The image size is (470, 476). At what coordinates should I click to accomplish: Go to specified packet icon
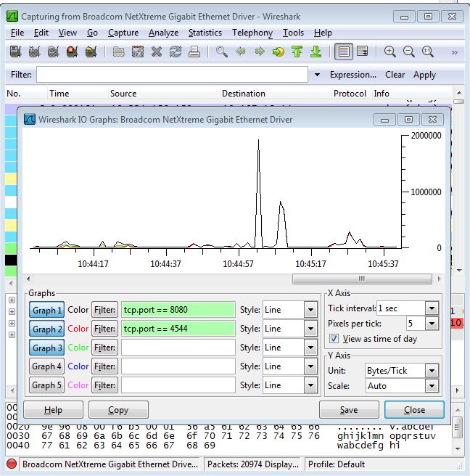[x=279, y=52]
